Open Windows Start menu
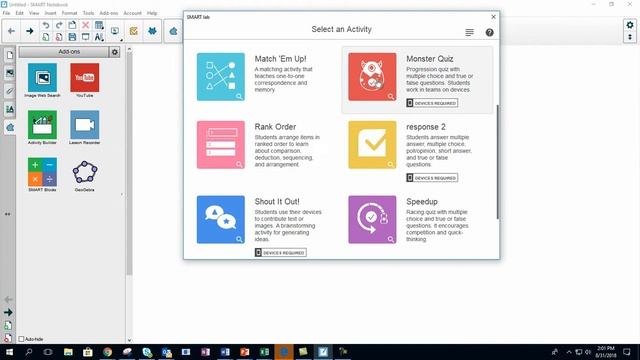The image size is (640, 360). pos(9,352)
